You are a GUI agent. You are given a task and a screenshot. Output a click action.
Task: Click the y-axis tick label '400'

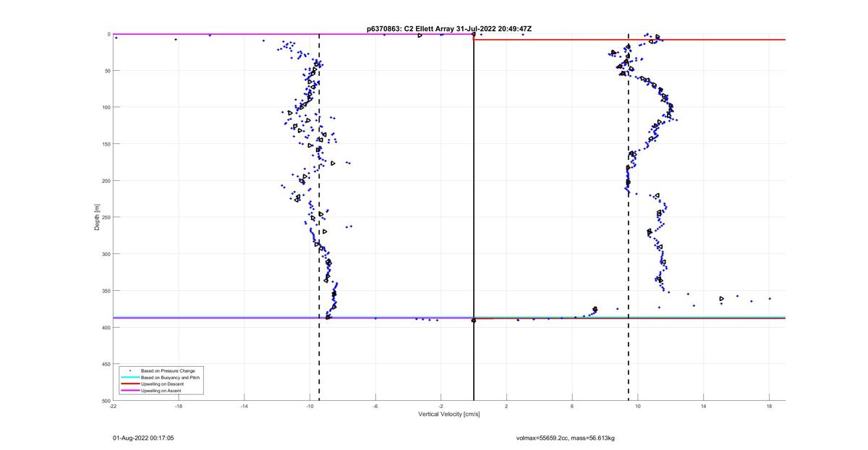[x=106, y=327]
